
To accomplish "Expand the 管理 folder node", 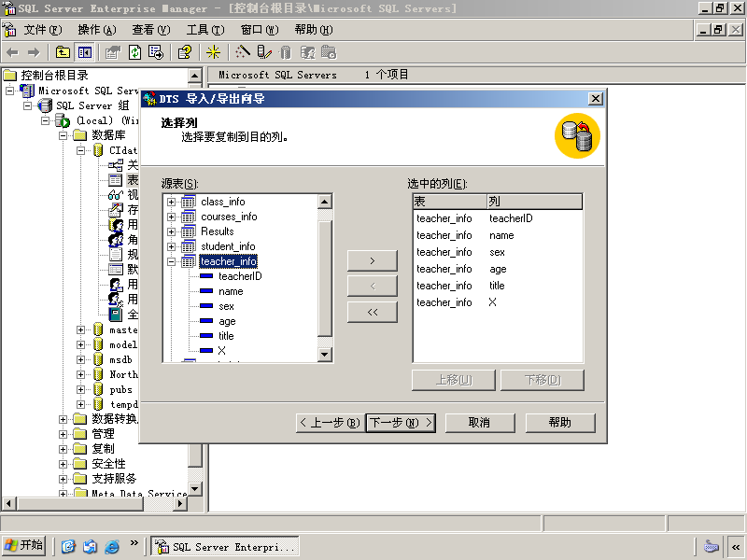I will coord(63,434).
